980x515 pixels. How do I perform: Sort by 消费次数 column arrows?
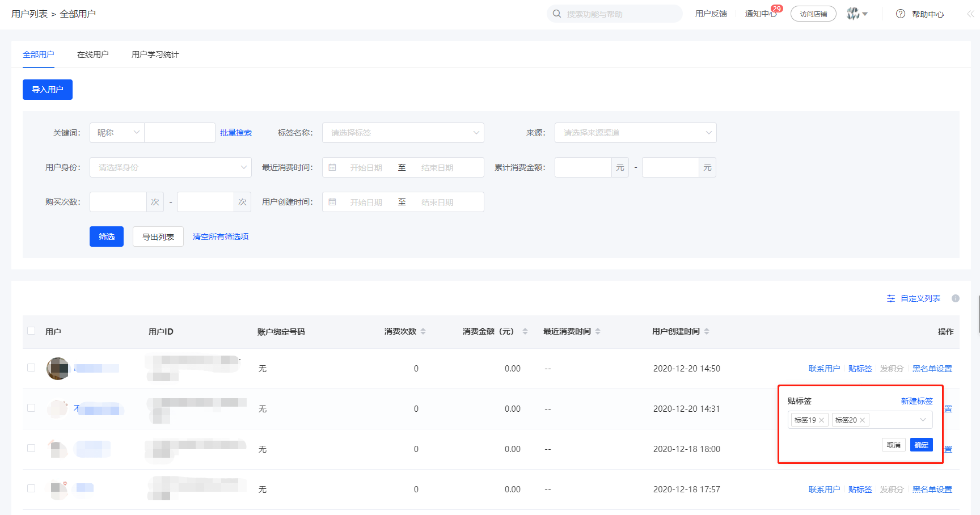(423, 331)
